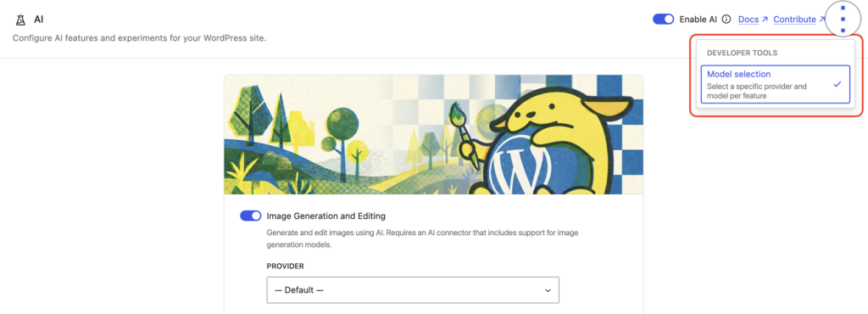Toggle Image Generation and Editing switch
Screen dimensions: 868x314
coord(251,216)
